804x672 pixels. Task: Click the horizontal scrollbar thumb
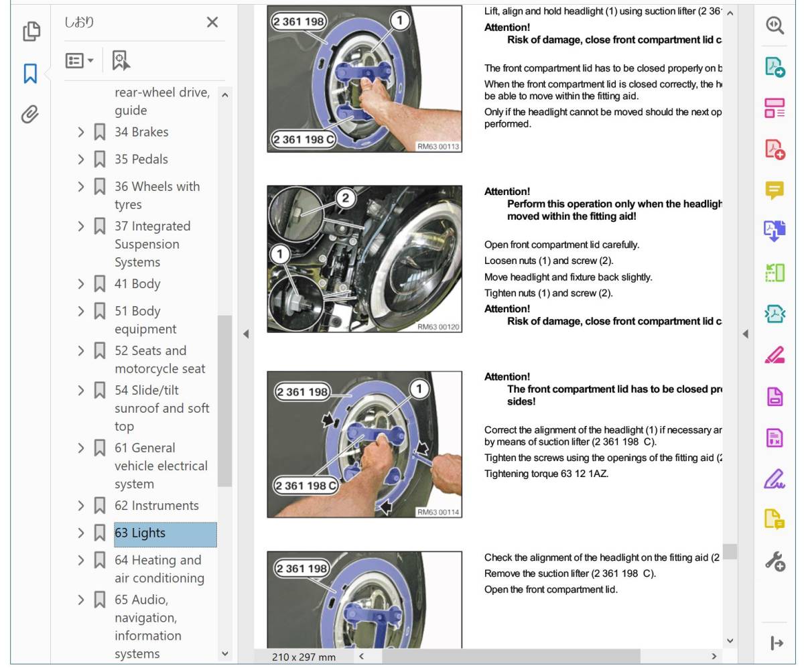511,656
